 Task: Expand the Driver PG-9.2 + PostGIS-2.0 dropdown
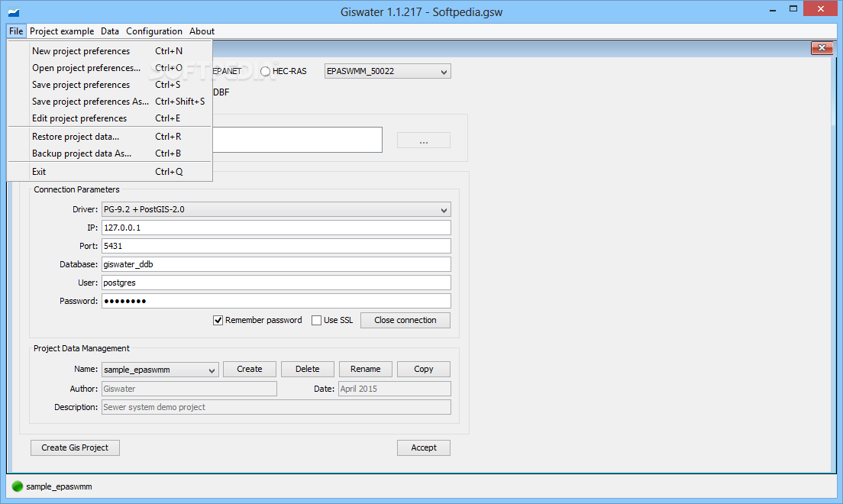click(276, 209)
